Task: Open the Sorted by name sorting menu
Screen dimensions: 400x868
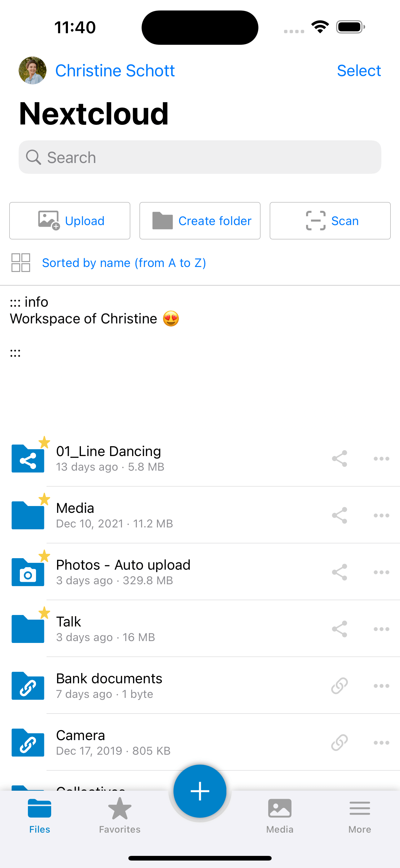Action: (124, 263)
